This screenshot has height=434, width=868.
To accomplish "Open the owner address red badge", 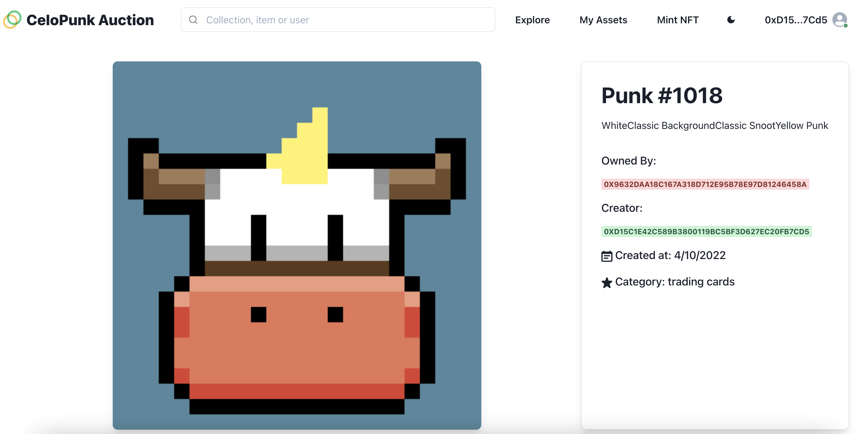I will point(705,184).
